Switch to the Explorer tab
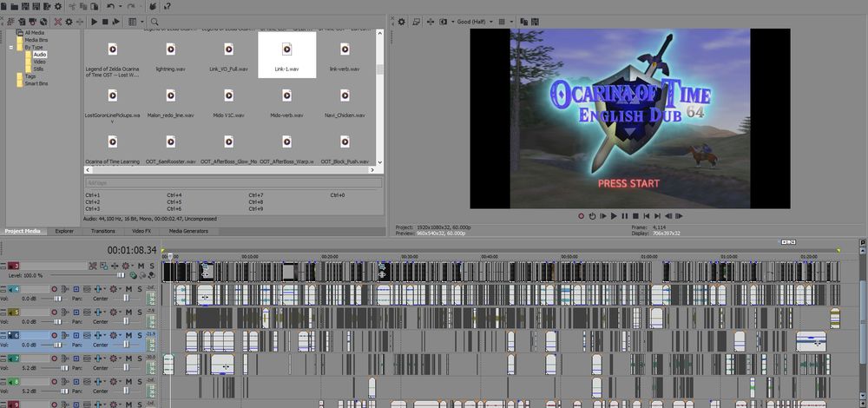868x408 pixels. (64, 231)
